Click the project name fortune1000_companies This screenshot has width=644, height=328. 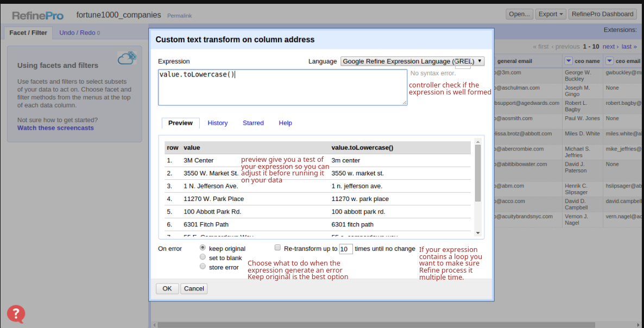[x=119, y=15]
